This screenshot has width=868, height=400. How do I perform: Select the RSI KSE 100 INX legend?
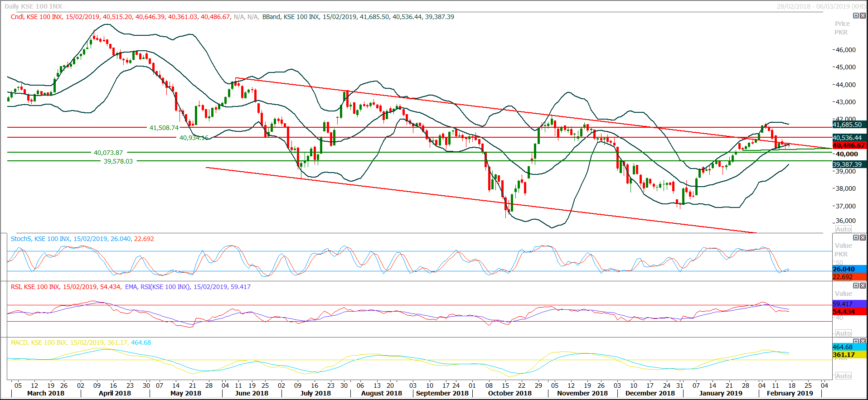(66, 287)
